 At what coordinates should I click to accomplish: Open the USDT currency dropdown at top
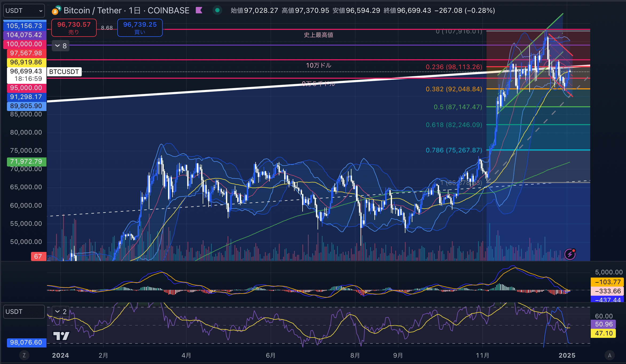[24, 11]
